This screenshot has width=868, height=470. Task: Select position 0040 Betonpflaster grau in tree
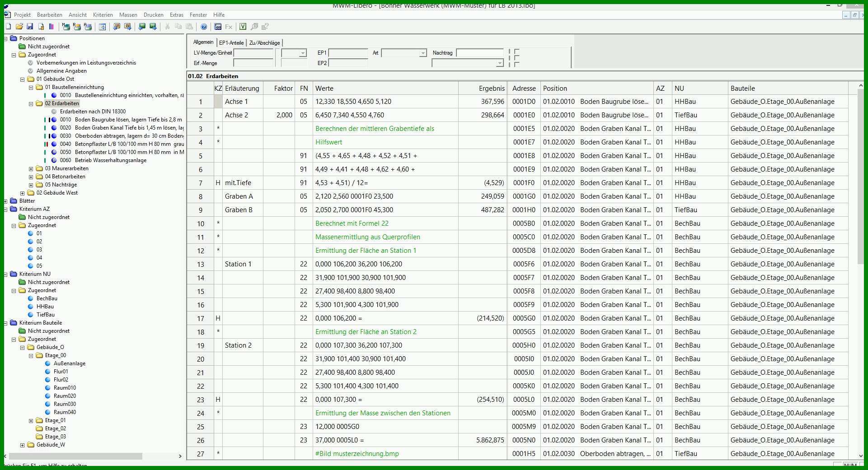(122, 144)
